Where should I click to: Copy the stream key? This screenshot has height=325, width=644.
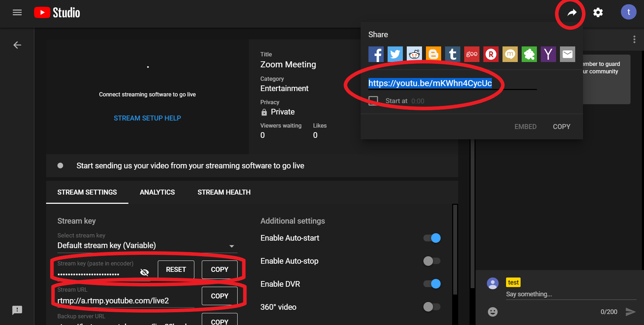(220, 269)
